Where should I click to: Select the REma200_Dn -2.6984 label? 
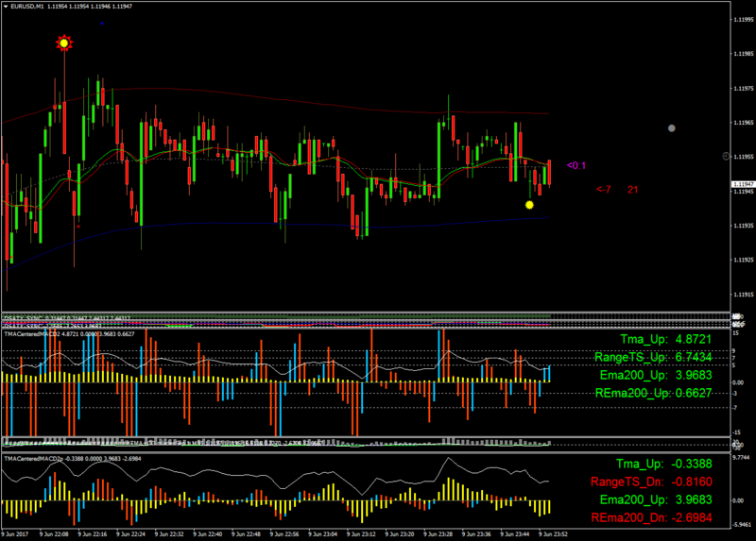[x=652, y=518]
